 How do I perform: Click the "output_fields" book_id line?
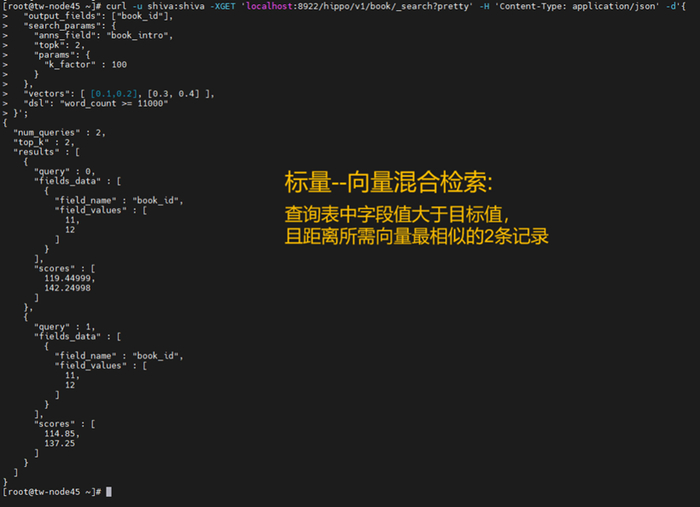coord(98,16)
